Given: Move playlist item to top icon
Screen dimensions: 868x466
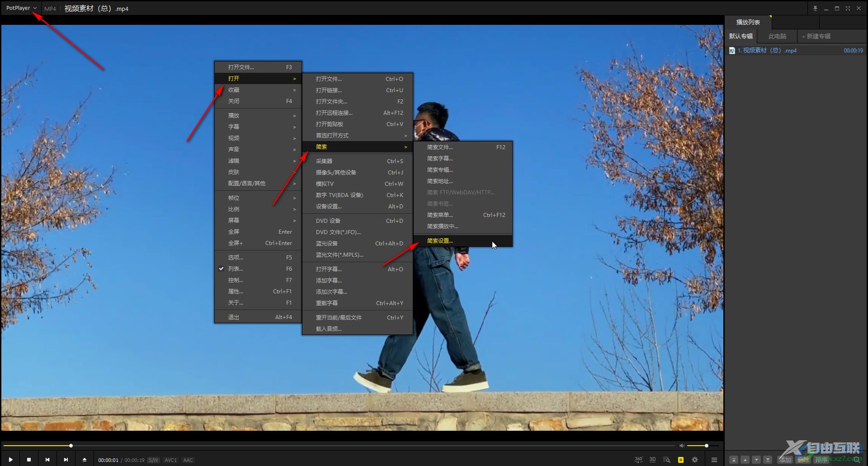Looking at the screenshot, I should click(x=734, y=460).
